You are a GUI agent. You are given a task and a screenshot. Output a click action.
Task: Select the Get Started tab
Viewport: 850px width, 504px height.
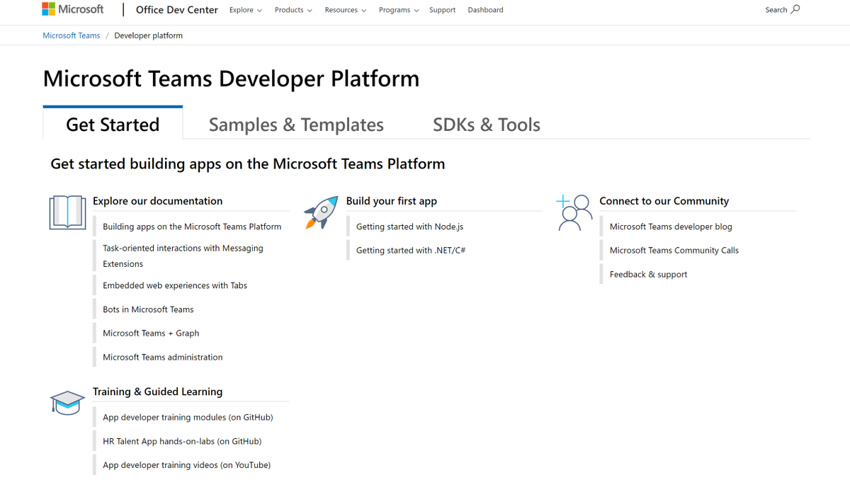point(113,123)
